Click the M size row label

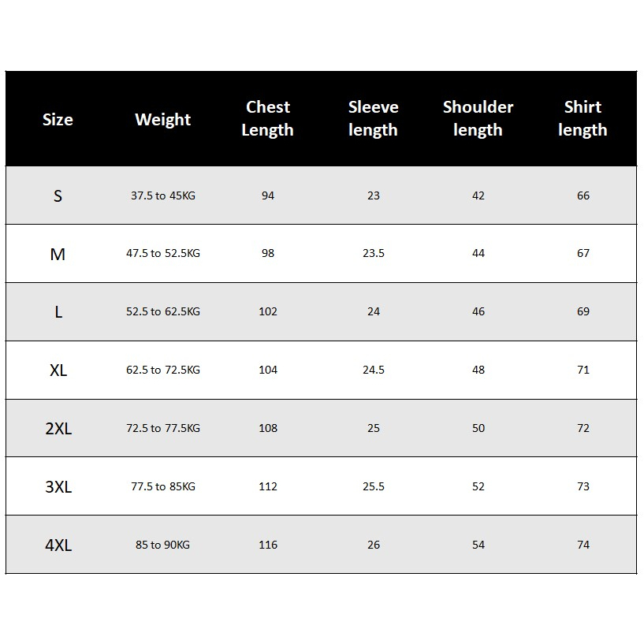[x=58, y=255]
